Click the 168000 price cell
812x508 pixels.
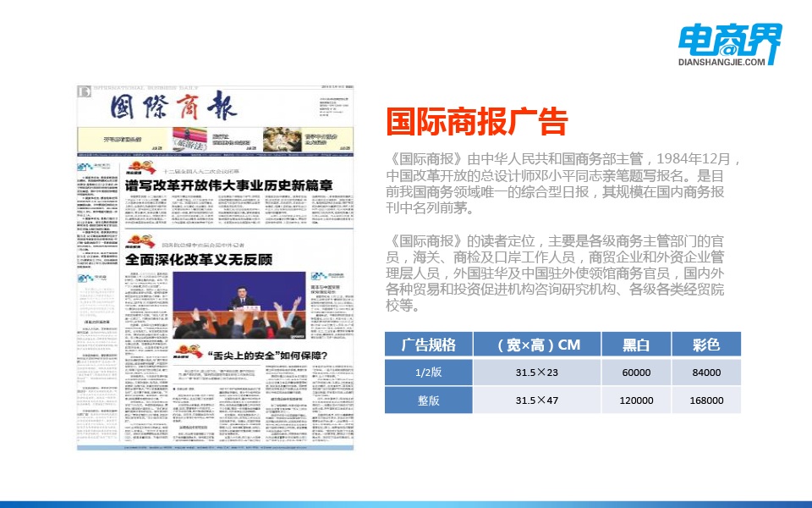[x=706, y=400]
